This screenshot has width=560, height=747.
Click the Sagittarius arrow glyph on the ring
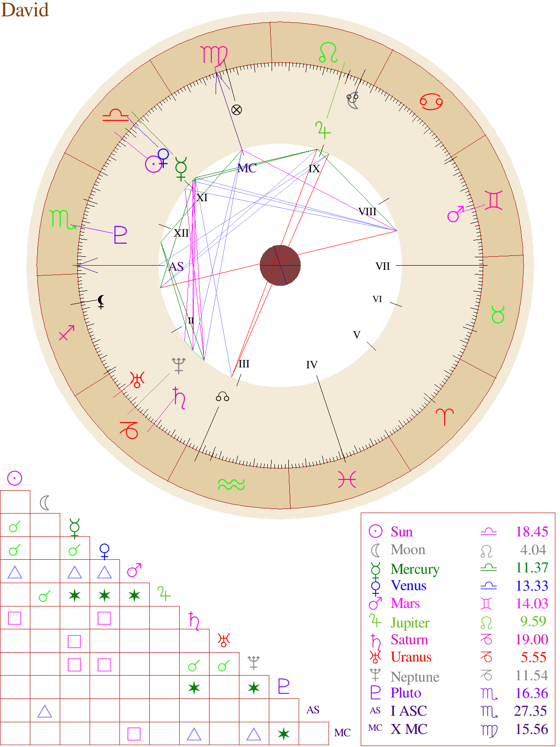pyautogui.click(x=67, y=333)
